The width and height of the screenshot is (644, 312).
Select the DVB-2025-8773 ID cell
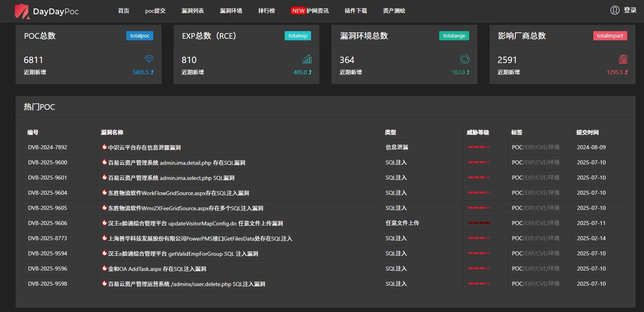click(48, 238)
